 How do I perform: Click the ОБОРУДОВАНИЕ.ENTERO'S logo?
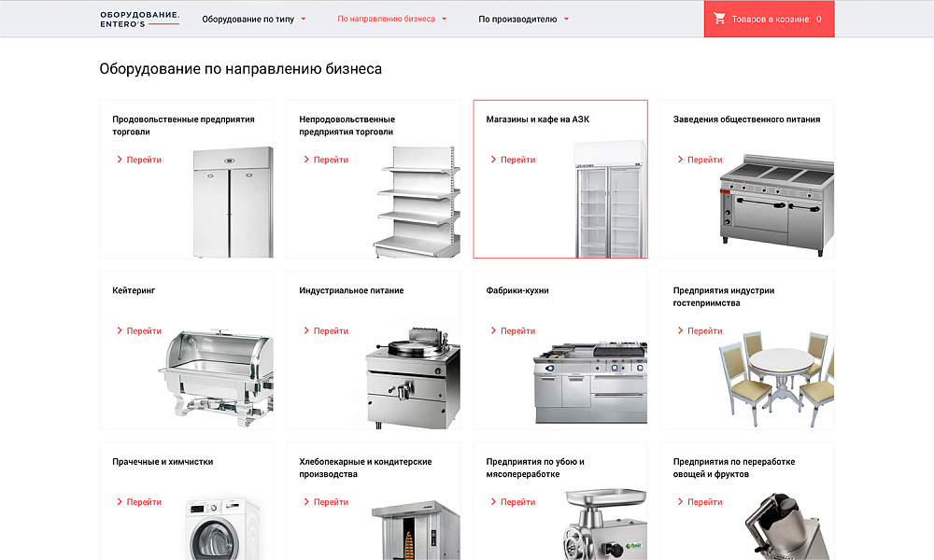pos(136,19)
